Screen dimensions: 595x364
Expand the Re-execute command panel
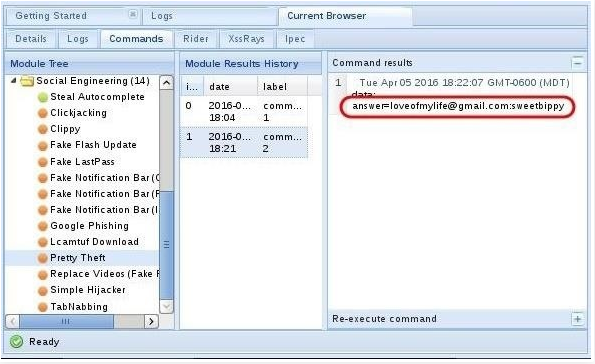[x=577, y=319]
